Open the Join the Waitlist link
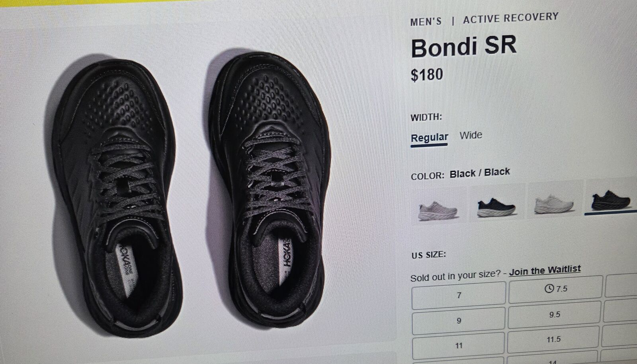637x364 pixels. (x=545, y=270)
